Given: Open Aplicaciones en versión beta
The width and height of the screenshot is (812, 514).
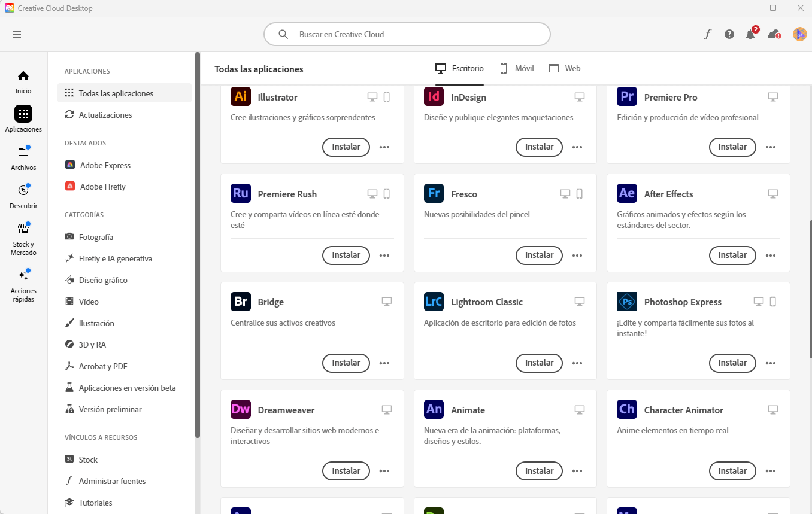Looking at the screenshot, I should 125,388.
